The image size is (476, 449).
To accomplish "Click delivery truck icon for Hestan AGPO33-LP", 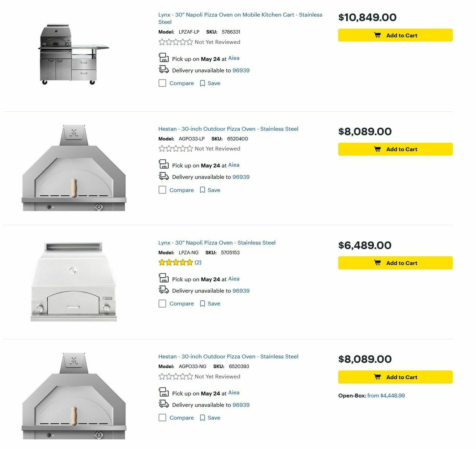I will tap(164, 176).
